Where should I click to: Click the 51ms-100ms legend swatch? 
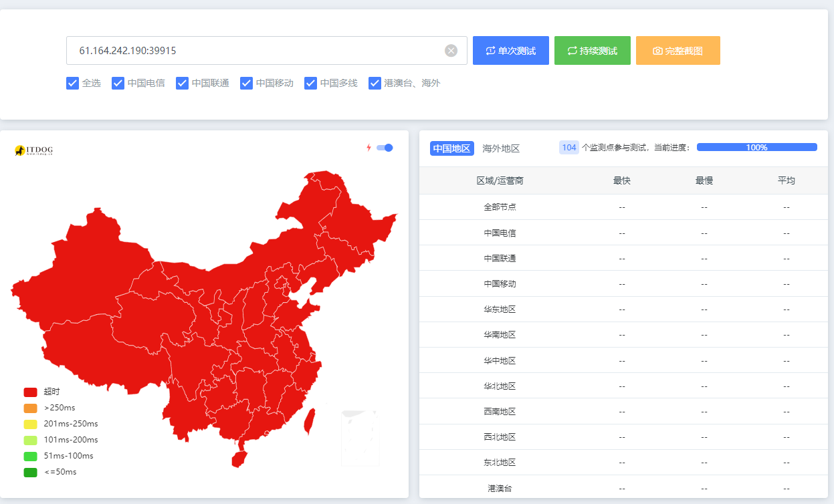tap(30, 456)
